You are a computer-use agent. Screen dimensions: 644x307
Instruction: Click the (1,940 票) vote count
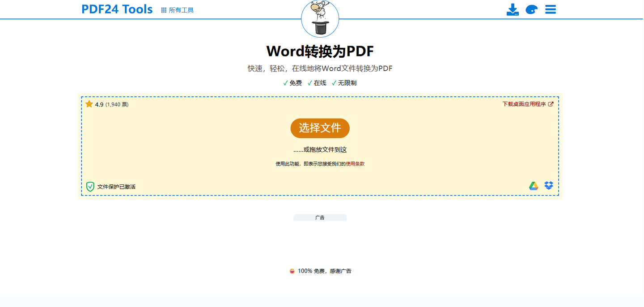click(x=117, y=105)
